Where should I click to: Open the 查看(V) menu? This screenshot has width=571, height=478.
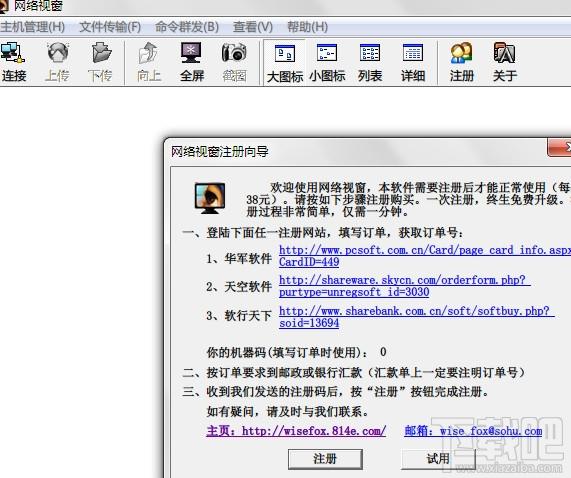point(253,27)
